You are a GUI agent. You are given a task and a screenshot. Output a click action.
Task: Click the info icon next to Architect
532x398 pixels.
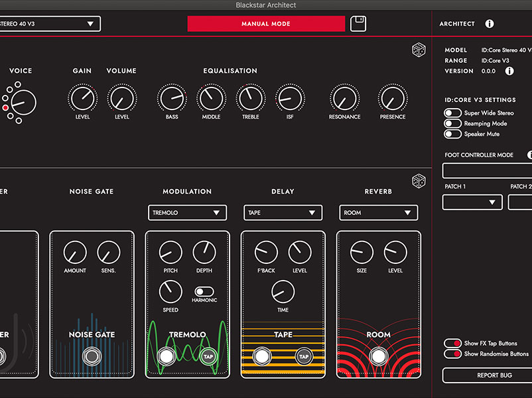tap(490, 24)
